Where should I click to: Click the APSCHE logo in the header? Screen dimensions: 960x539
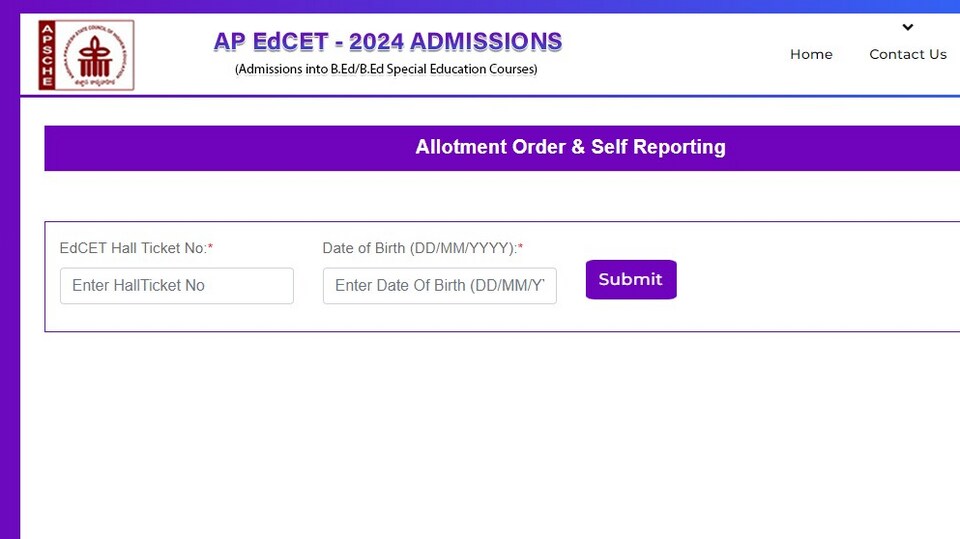[x=86, y=55]
